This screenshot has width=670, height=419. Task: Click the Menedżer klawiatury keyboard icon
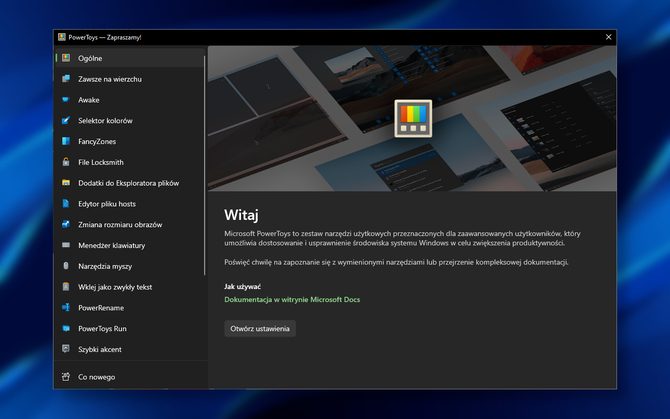click(66, 245)
